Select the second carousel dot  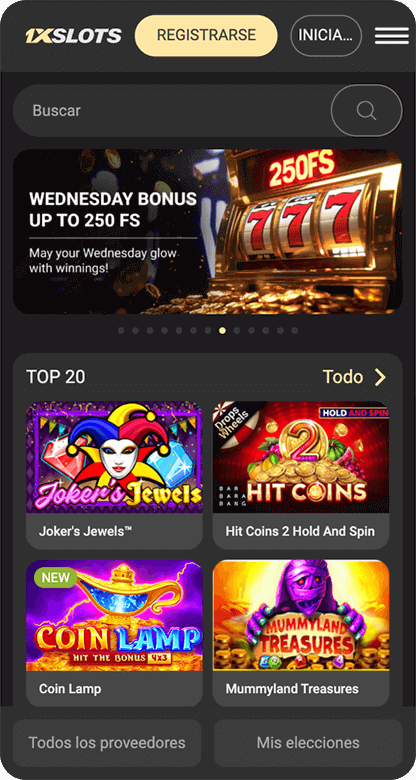(135, 330)
